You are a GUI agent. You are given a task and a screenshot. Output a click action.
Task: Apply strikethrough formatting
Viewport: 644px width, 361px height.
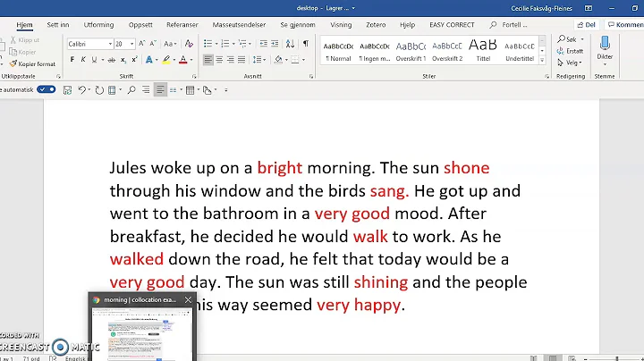111,60
